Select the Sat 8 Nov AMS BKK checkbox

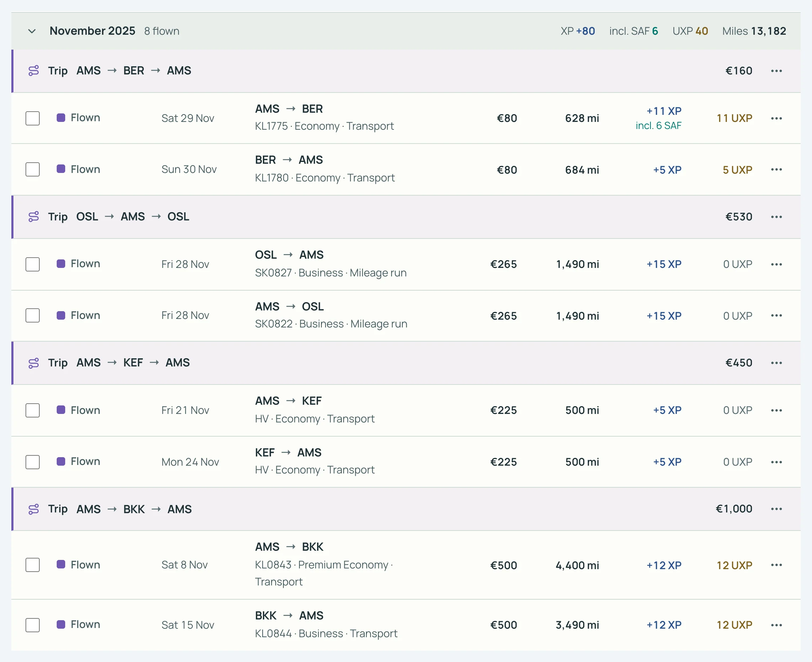pos(32,565)
